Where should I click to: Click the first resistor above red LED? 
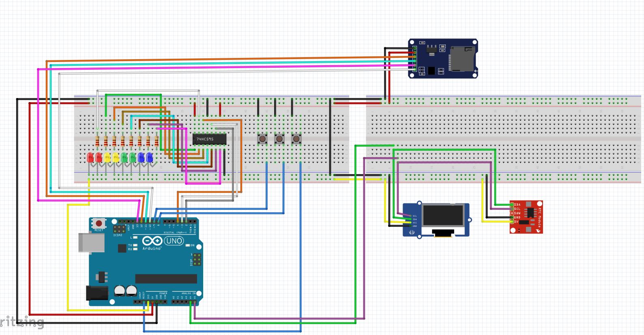pos(97,141)
